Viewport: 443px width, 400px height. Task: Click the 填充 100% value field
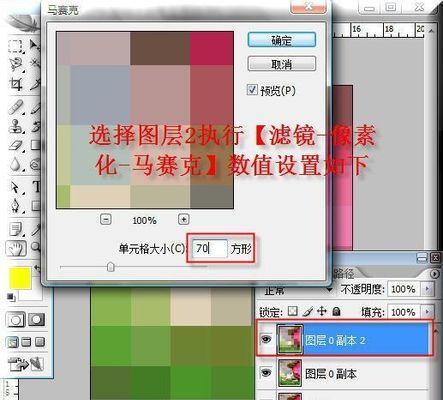[403, 312]
